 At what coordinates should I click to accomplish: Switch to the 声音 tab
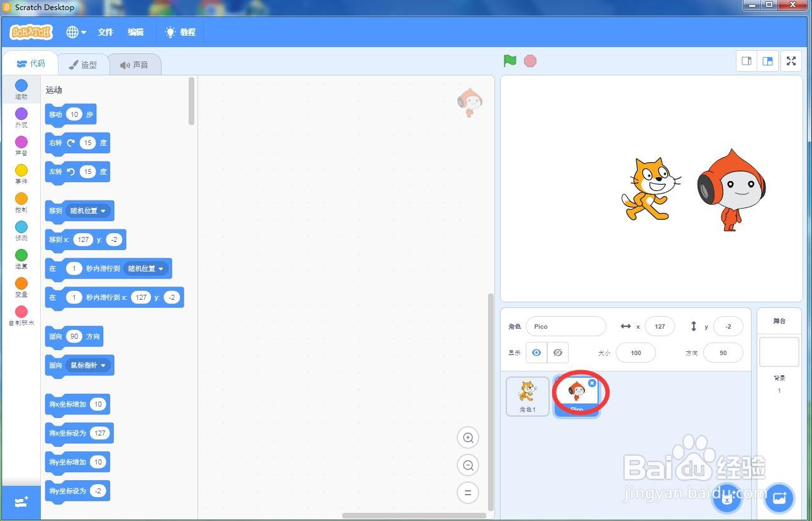coord(135,64)
